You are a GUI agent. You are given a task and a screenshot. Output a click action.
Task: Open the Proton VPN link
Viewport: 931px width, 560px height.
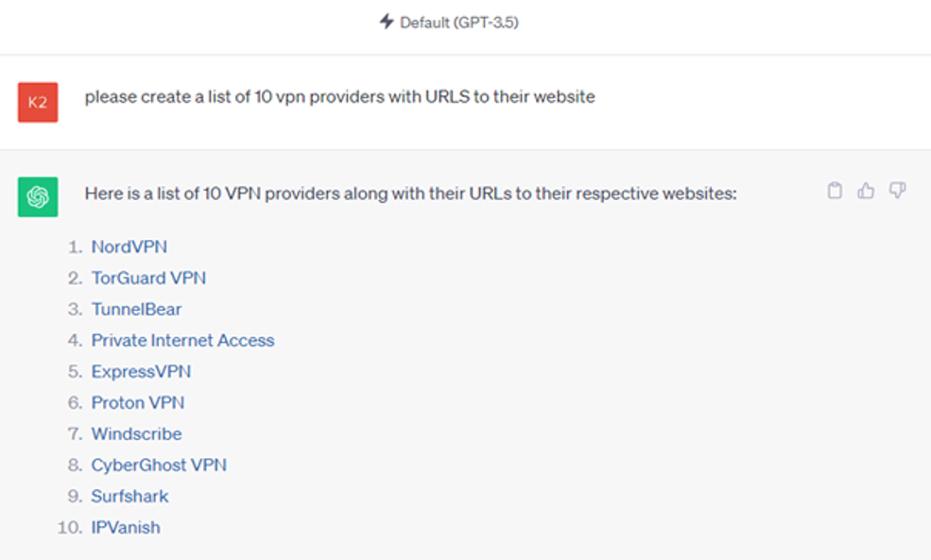click(x=138, y=402)
